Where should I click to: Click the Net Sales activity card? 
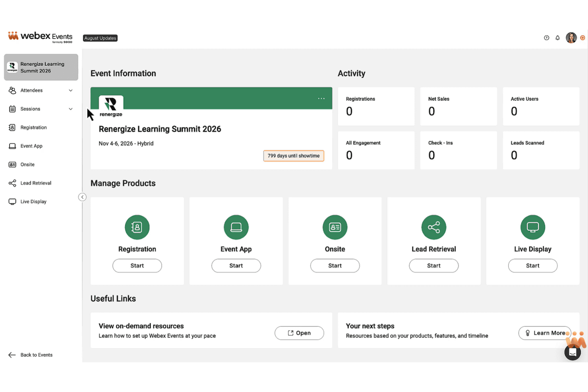458,106
